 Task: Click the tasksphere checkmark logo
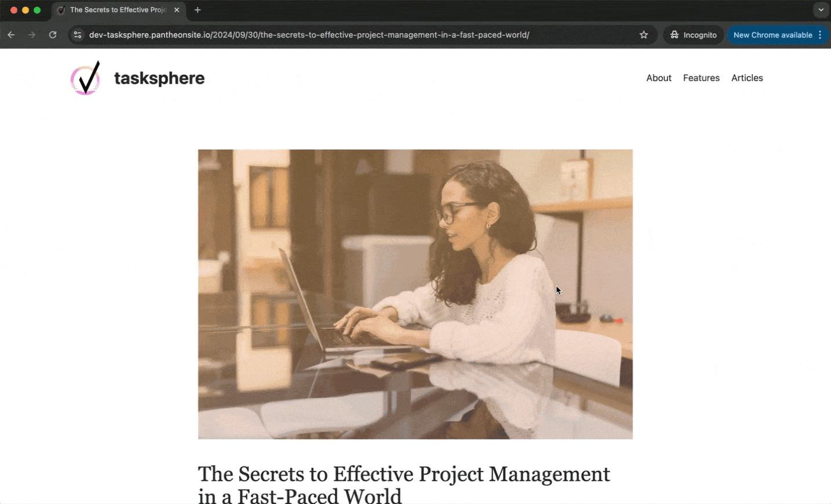[85, 78]
